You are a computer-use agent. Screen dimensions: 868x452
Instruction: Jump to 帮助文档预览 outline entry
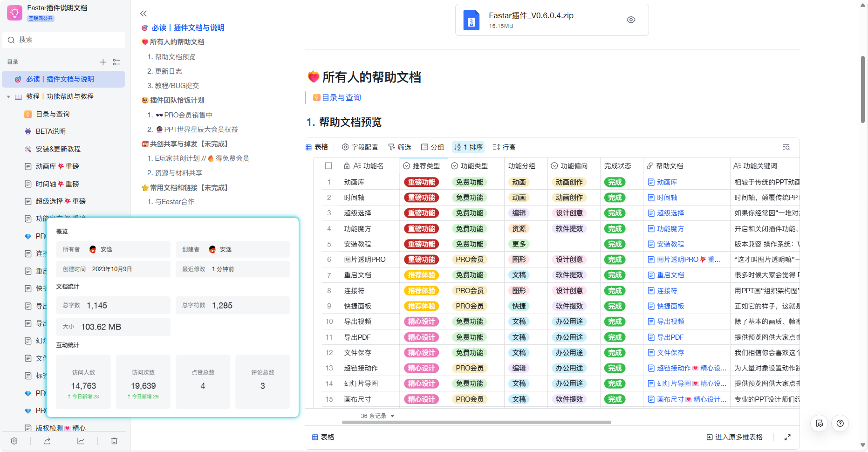click(175, 57)
